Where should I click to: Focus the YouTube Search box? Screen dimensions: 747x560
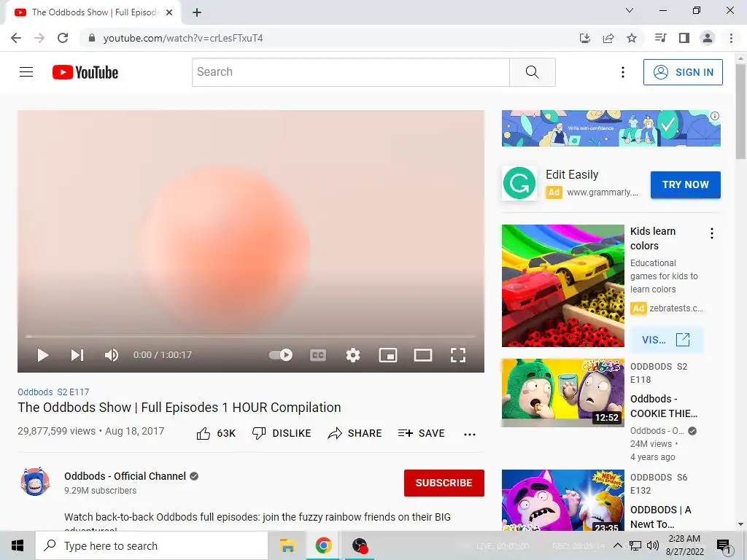click(x=351, y=72)
